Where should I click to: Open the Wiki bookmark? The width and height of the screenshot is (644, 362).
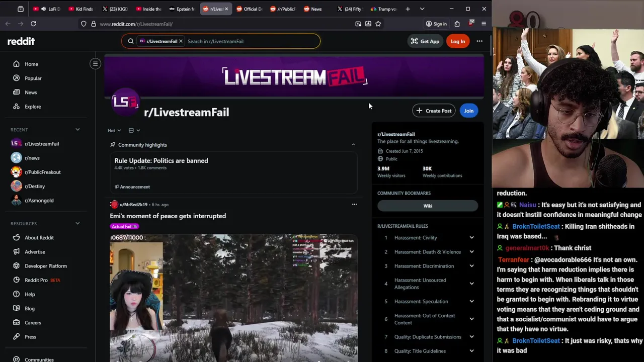tap(428, 206)
